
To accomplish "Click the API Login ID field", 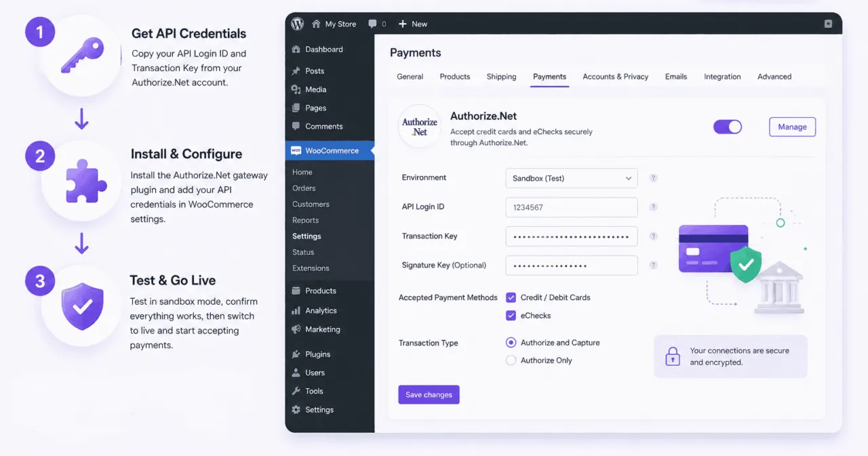I will (x=572, y=207).
